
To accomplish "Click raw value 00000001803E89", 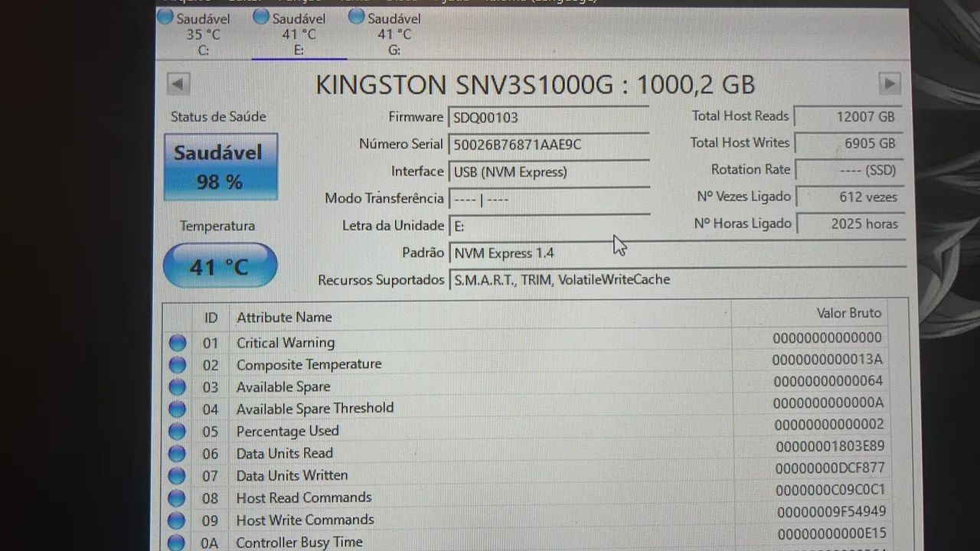I will [830, 446].
